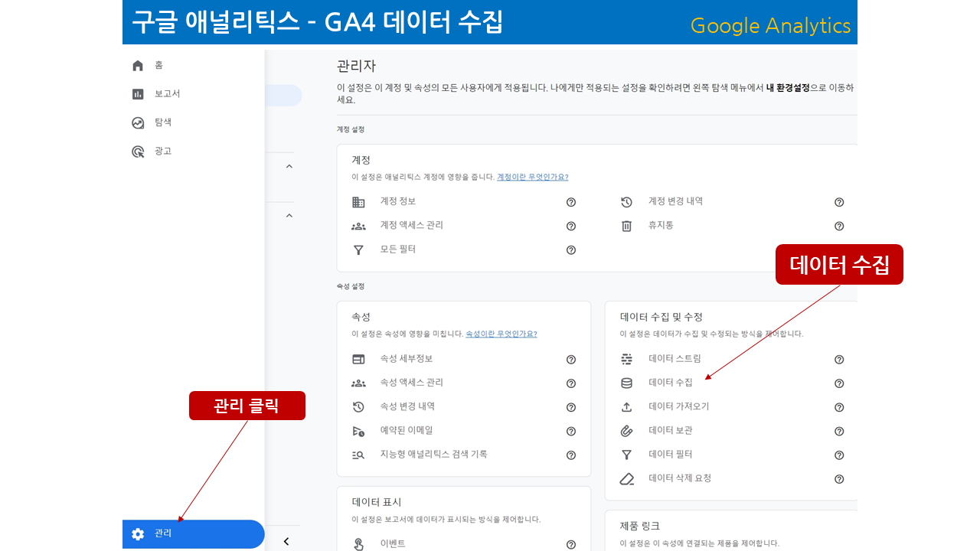Click the funnel icon for 모든 필터
Viewport: 980px width, 551px height.
point(358,249)
